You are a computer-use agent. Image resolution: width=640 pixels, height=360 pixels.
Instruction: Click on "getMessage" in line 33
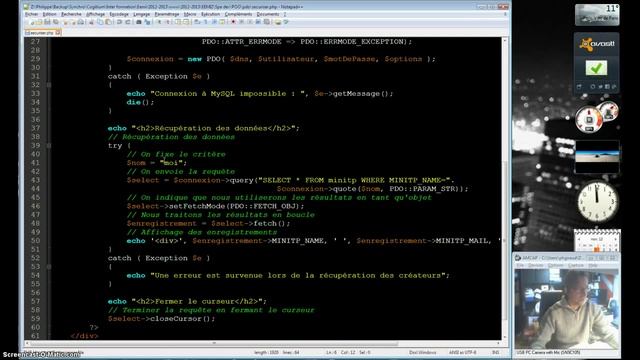[x=356, y=93]
